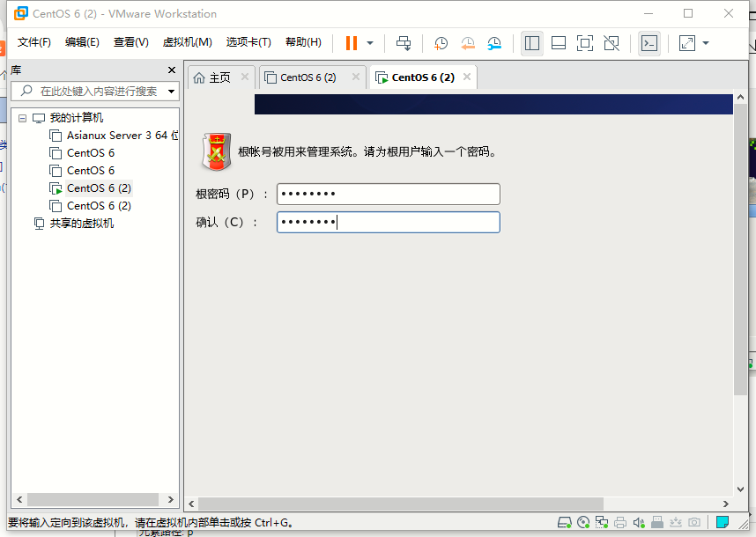Click the download tray status icon
This screenshot has width=756, height=537.
coord(676,522)
